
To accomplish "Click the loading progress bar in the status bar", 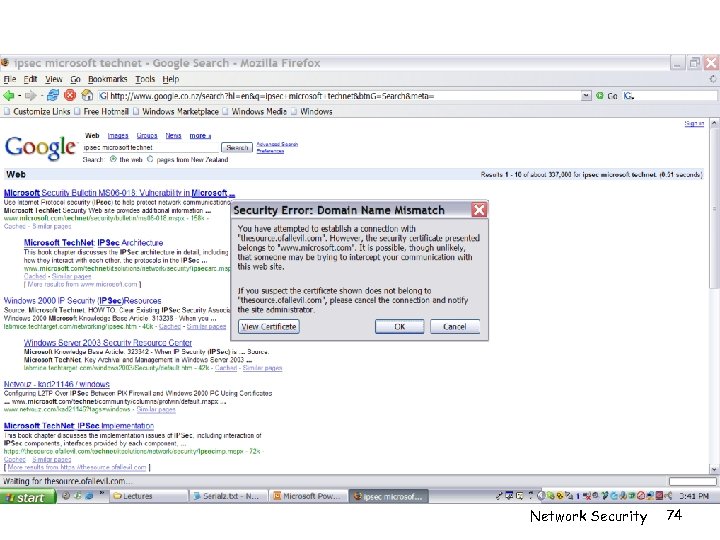I will click(x=692, y=481).
